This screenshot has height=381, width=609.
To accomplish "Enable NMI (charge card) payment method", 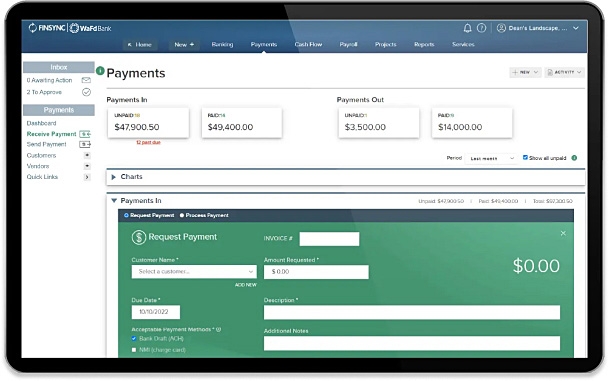I will coord(134,350).
